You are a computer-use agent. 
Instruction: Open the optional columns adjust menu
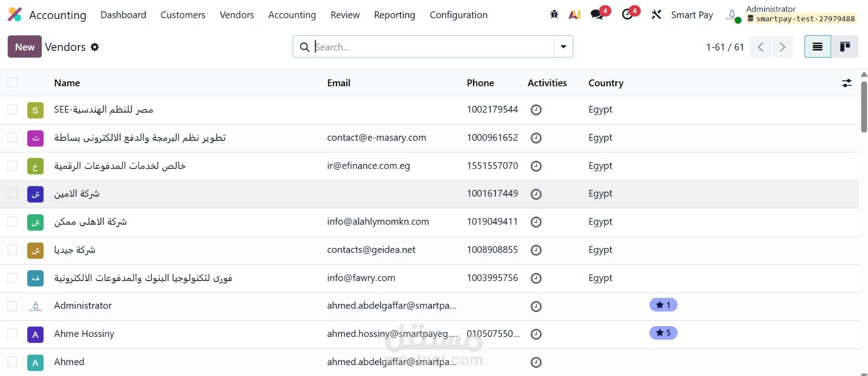click(x=846, y=83)
